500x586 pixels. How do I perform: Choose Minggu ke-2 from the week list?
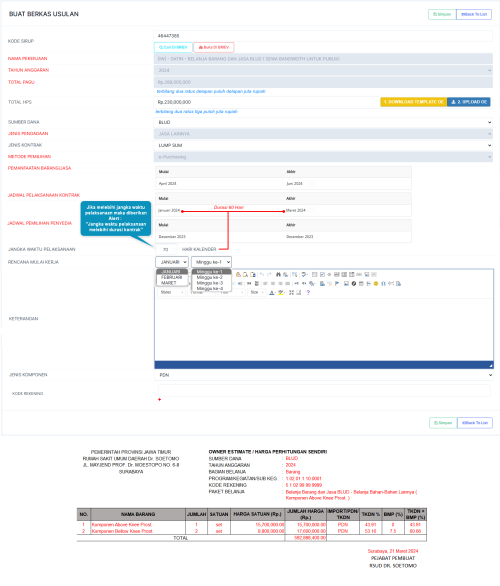pos(211,277)
